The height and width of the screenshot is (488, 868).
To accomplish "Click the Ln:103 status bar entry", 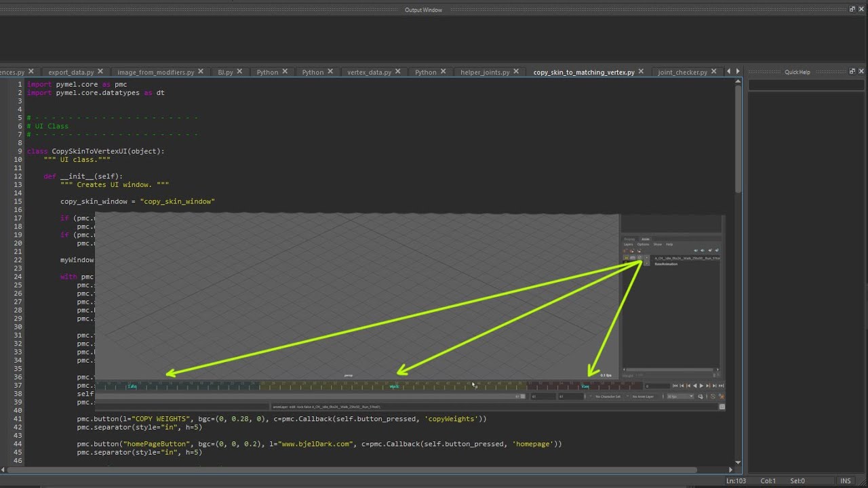I will point(736,481).
